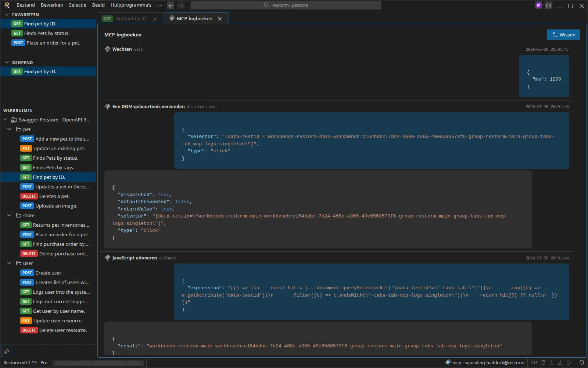The image size is (588, 368).
Task: Go forward with the right arrow
Action: pyautogui.click(x=181, y=5)
